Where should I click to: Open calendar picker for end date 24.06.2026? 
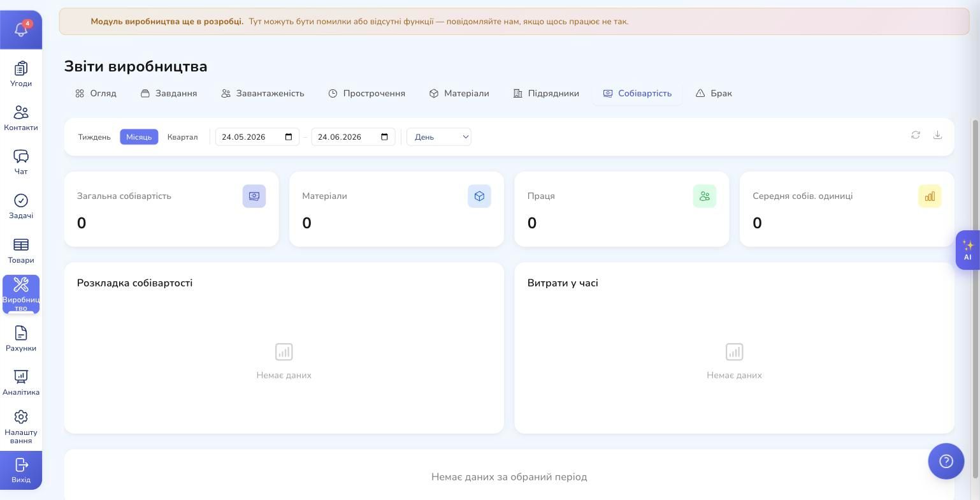(x=384, y=137)
